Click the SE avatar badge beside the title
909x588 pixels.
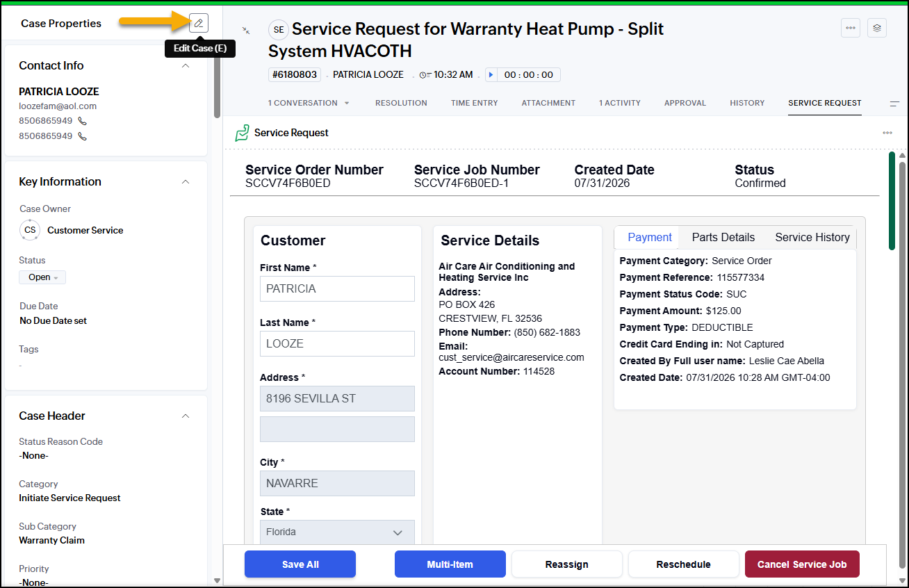278,30
